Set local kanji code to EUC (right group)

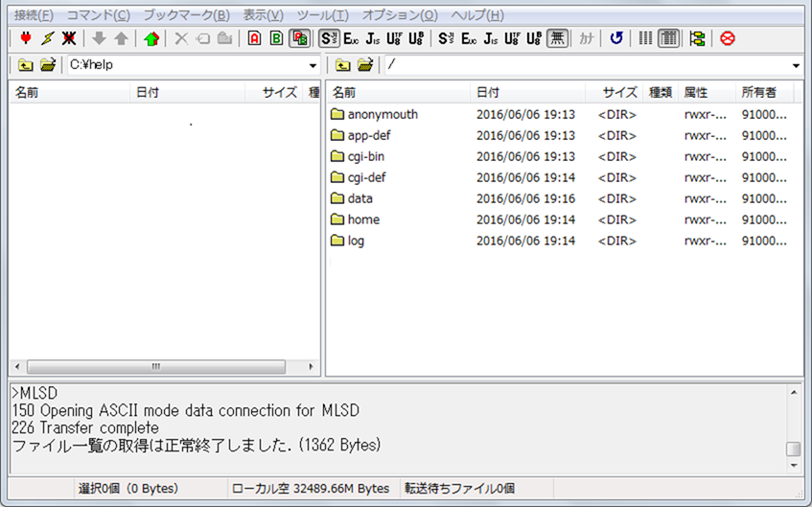(469, 38)
